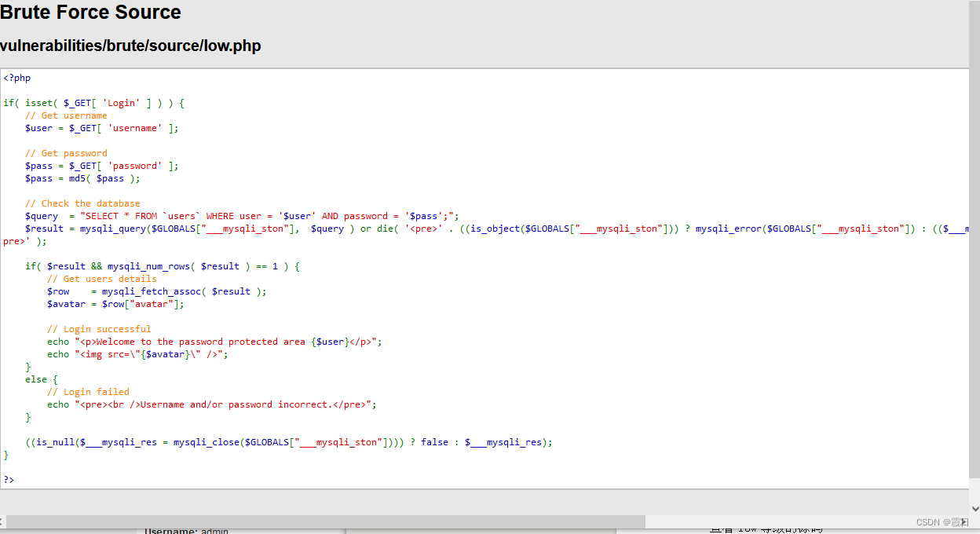Image resolution: width=980 pixels, height=534 pixels.
Task: Click the '// Login failed' comment
Action: point(88,392)
